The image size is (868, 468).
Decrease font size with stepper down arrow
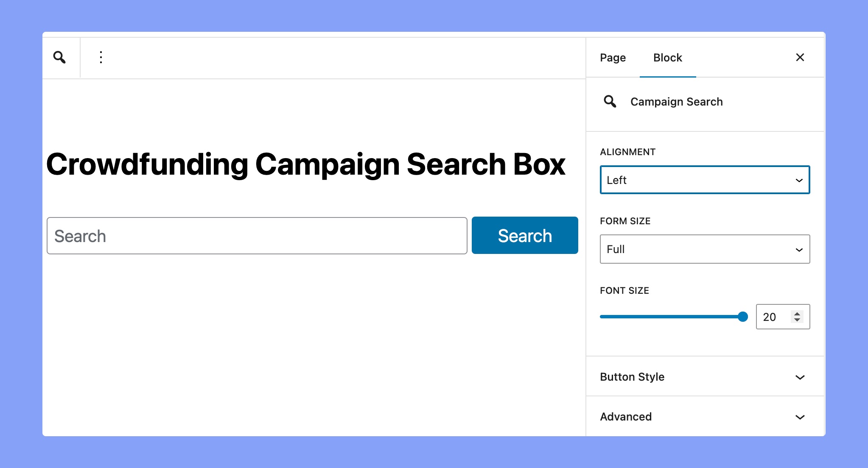point(797,320)
